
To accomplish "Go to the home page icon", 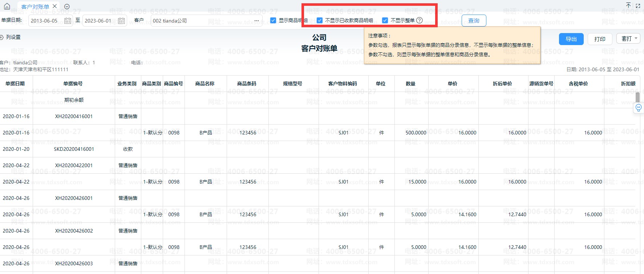I will click(x=7, y=6).
